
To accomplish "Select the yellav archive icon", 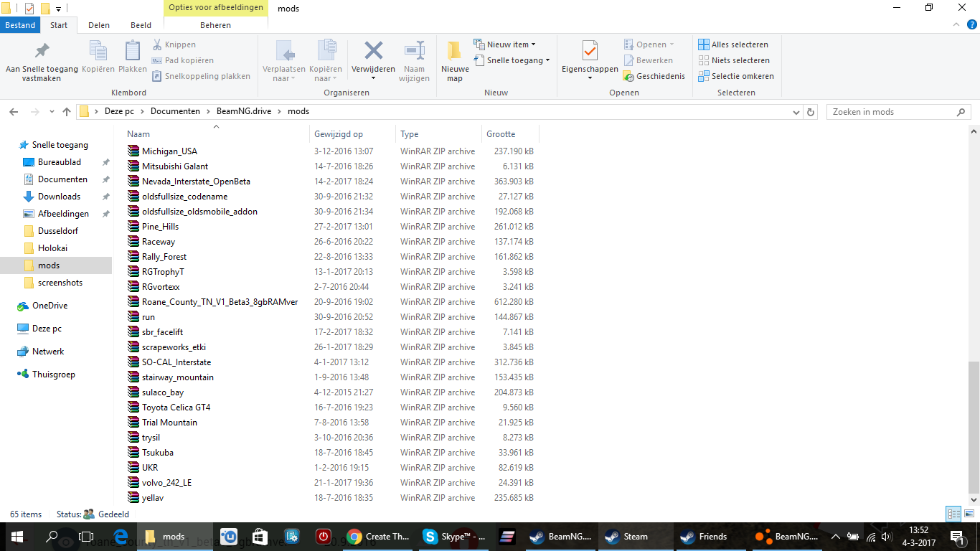I will [x=133, y=498].
